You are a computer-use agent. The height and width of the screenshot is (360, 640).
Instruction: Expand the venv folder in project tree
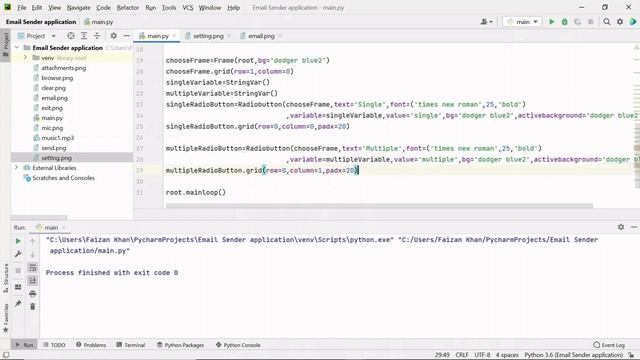[x=25, y=58]
